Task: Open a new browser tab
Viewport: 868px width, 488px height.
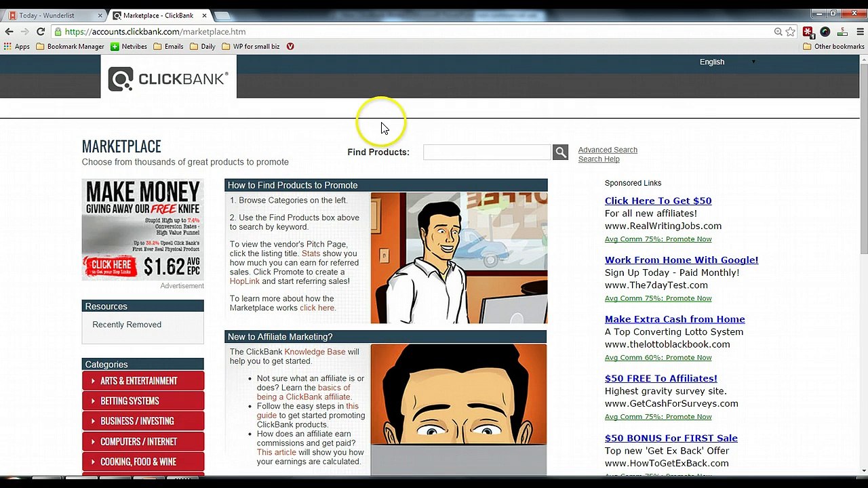Action: 222,16
